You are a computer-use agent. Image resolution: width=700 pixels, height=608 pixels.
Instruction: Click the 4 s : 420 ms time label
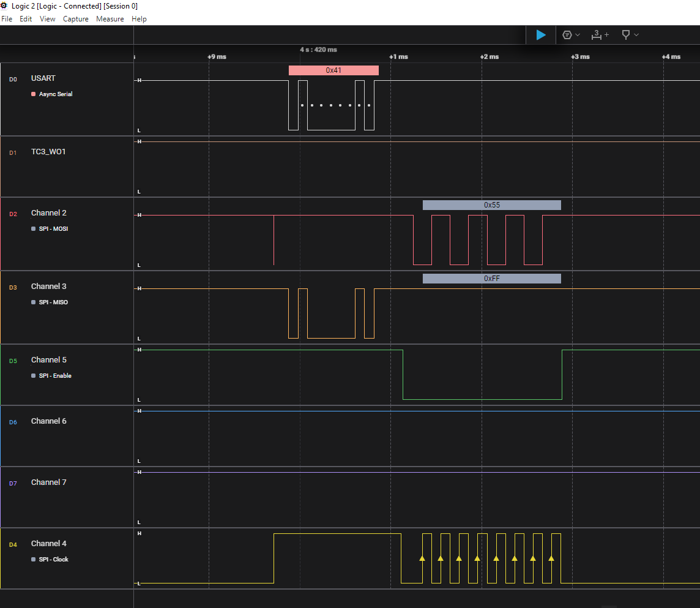tap(318, 50)
